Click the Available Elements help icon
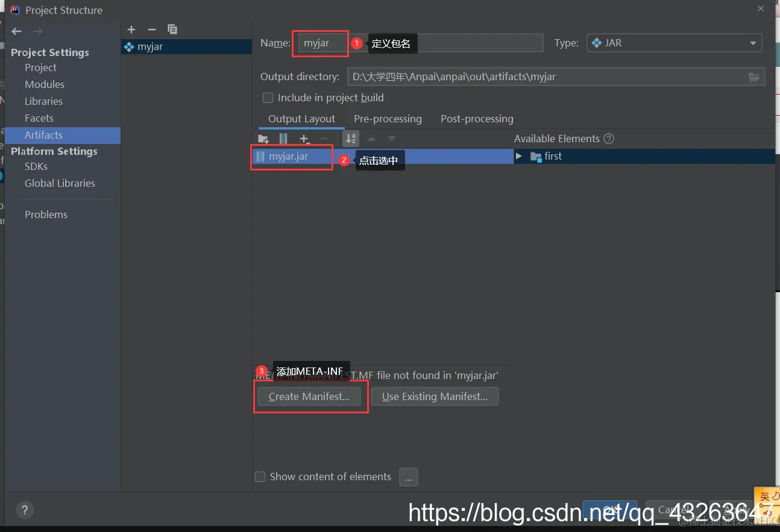 609,139
